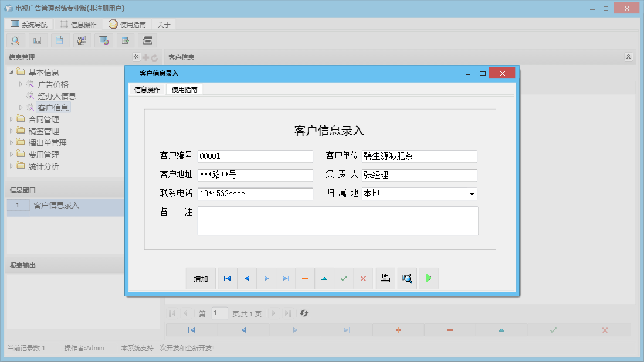Screen dimensions: 644x362
Task: Select the device icon at the toolbar's right end
Action: [147, 40]
